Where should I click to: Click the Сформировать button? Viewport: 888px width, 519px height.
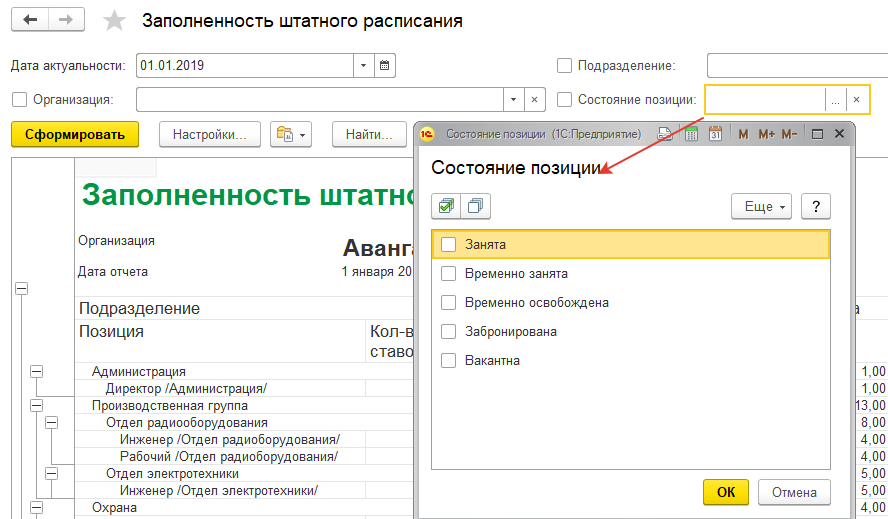75,134
